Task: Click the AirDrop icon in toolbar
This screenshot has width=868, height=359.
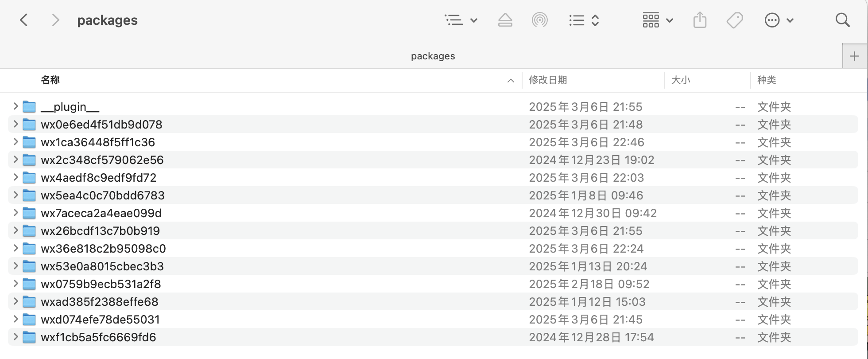Action: (x=539, y=20)
